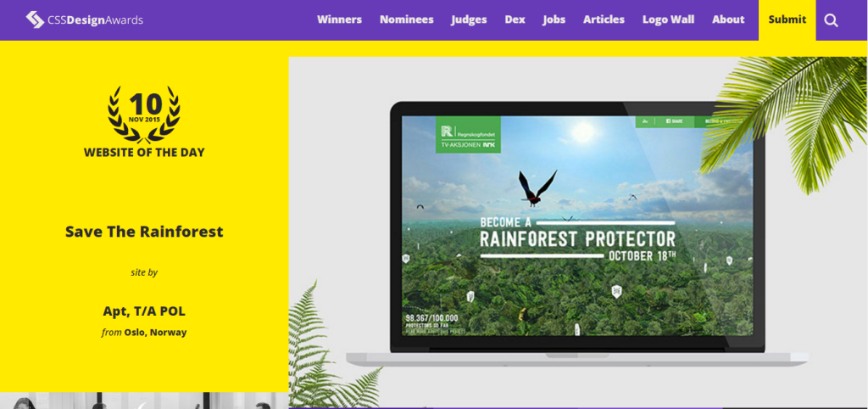Open the Judges section
The width and height of the screenshot is (868, 409).
(469, 20)
